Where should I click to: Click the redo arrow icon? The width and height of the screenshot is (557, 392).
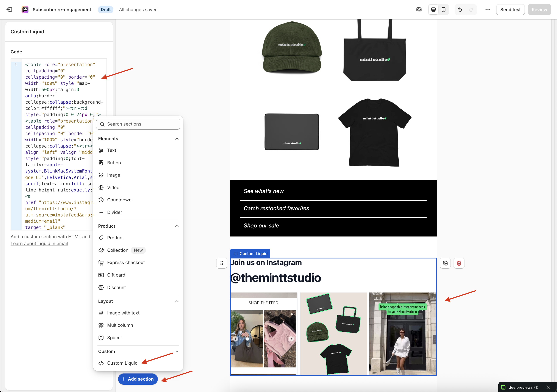tap(471, 10)
